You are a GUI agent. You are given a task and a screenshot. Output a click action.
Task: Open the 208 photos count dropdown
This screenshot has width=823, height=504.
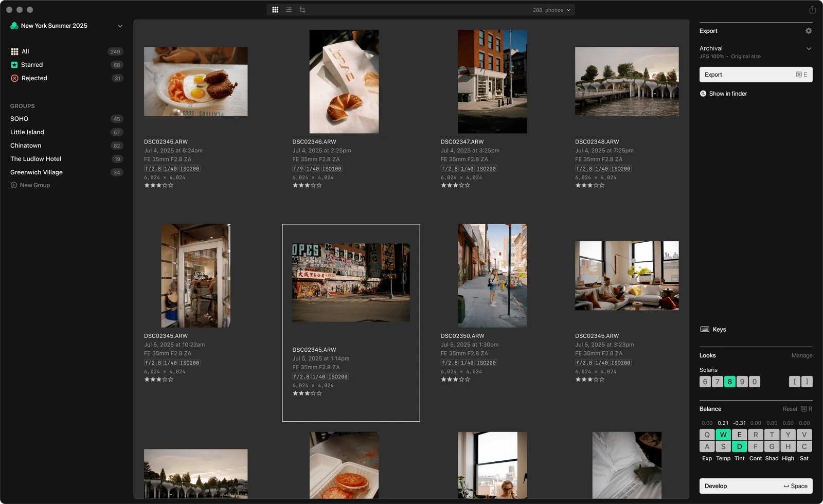point(551,10)
